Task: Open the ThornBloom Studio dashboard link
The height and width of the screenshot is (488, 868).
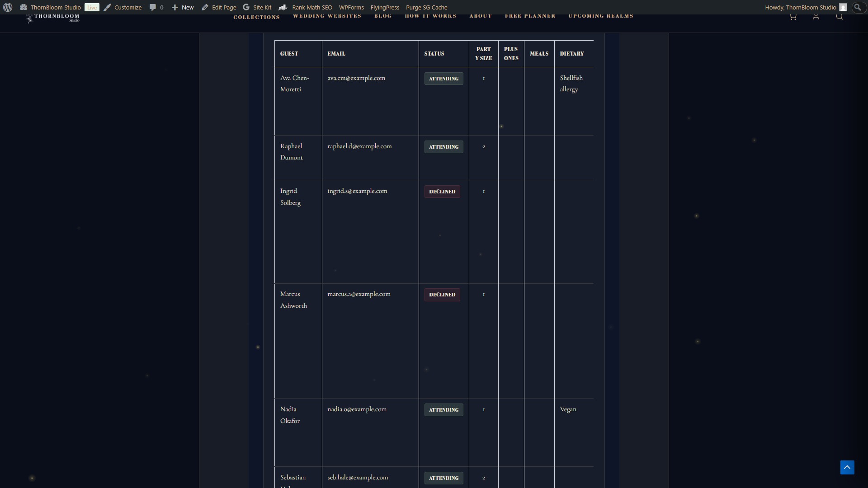Action: point(51,7)
